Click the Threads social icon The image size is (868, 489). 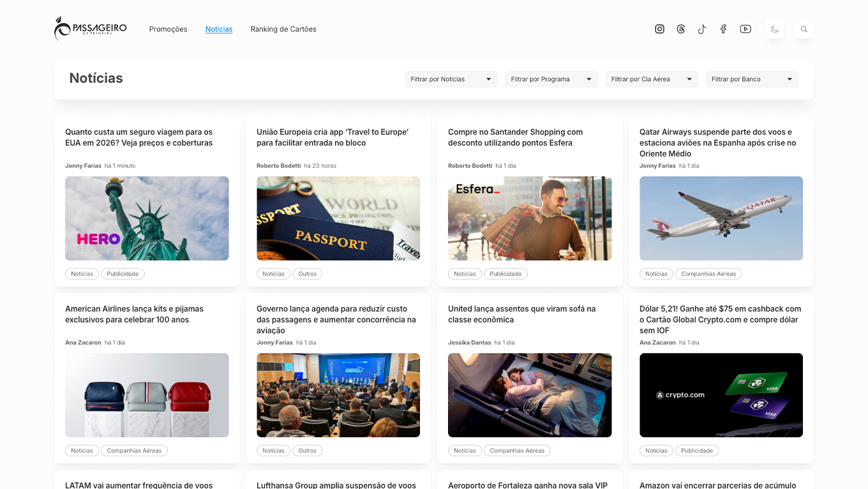point(680,29)
